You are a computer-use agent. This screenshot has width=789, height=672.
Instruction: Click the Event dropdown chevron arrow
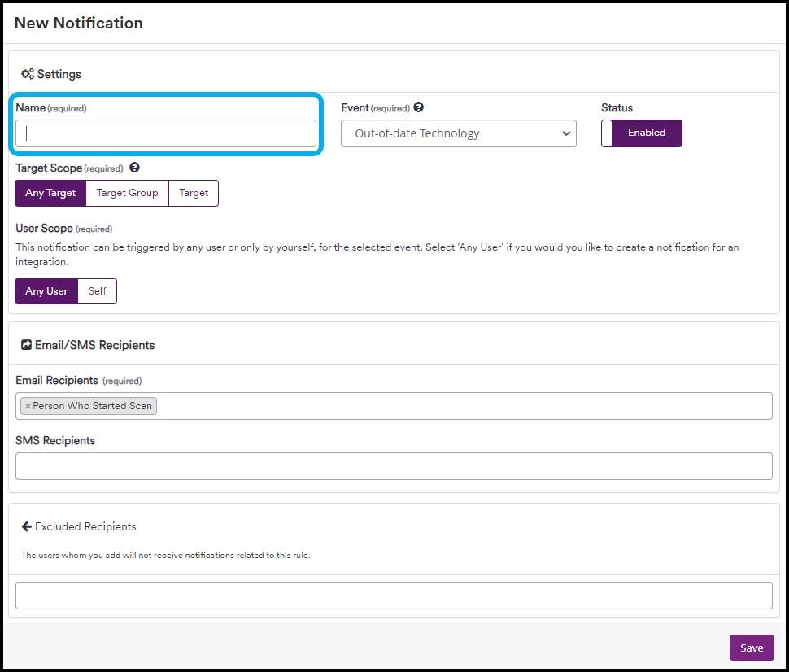(566, 133)
